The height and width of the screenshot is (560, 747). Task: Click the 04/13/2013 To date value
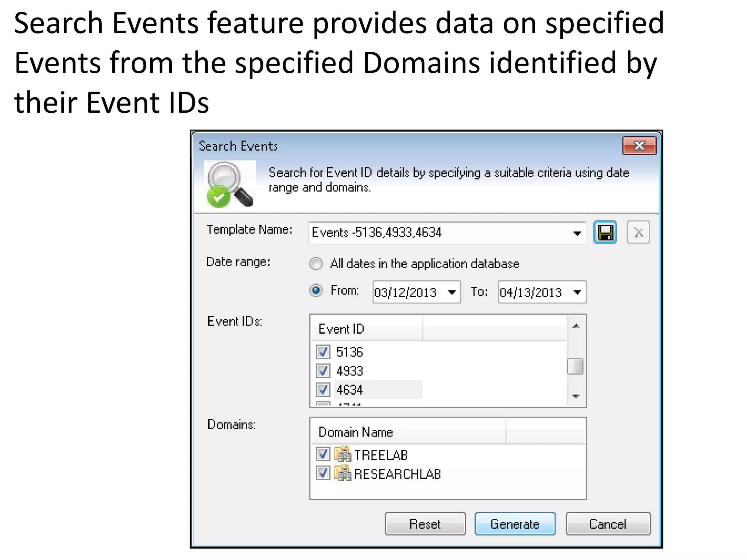[531, 292]
